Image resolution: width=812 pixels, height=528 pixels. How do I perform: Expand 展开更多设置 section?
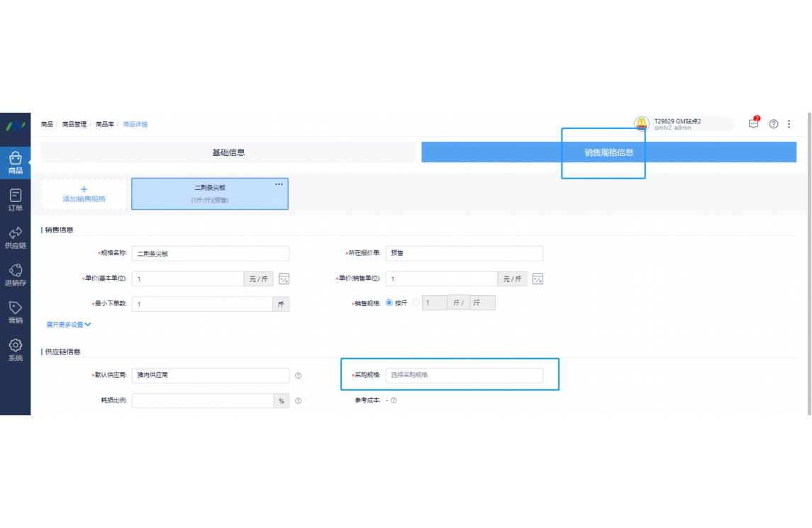69,325
